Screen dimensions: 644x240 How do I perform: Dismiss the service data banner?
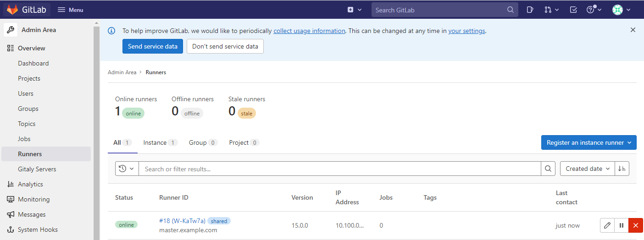pyautogui.click(x=633, y=30)
